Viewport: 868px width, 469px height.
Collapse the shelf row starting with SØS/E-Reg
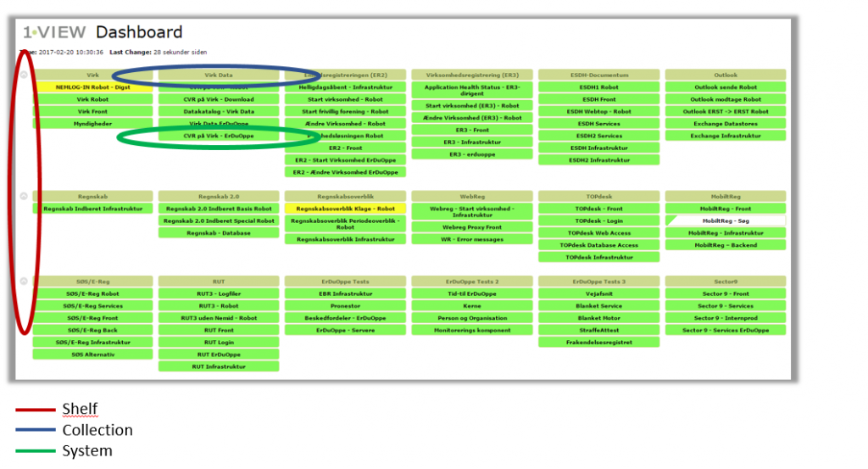click(x=24, y=282)
